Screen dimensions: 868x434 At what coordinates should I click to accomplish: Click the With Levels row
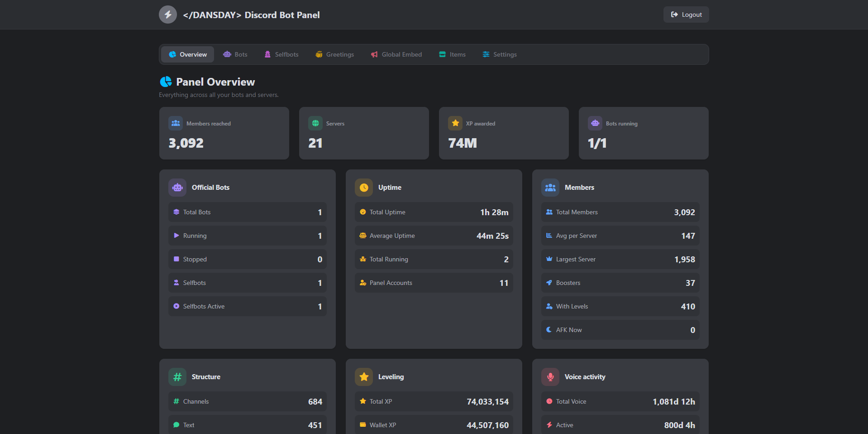pos(620,306)
